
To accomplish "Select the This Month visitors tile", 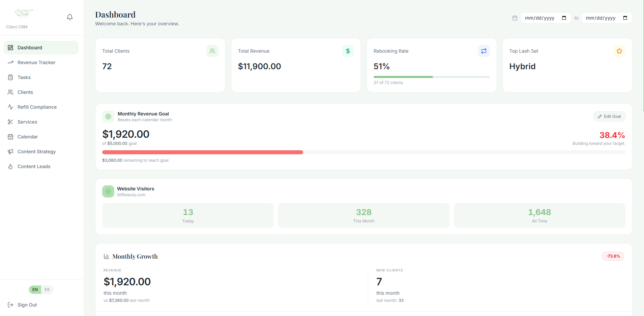I will coord(363,215).
